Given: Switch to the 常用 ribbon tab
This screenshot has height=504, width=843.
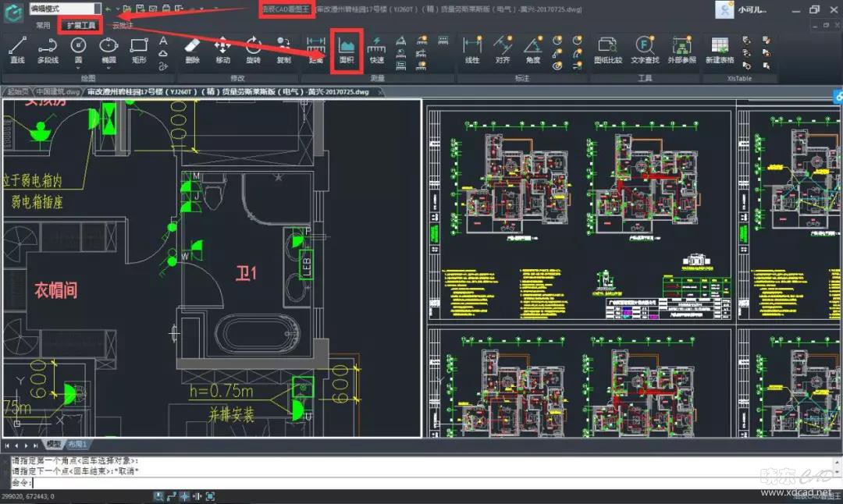Looking at the screenshot, I should [43, 26].
